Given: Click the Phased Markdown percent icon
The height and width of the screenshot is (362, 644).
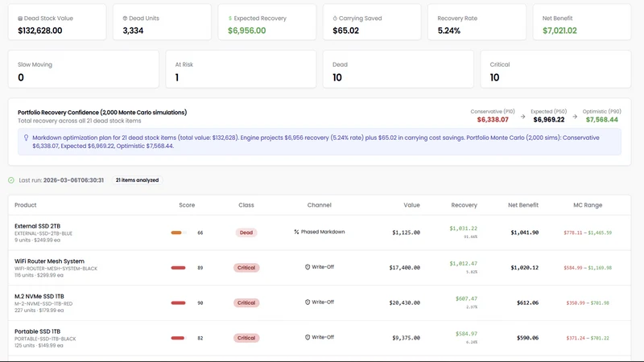Looking at the screenshot, I should click(296, 232).
